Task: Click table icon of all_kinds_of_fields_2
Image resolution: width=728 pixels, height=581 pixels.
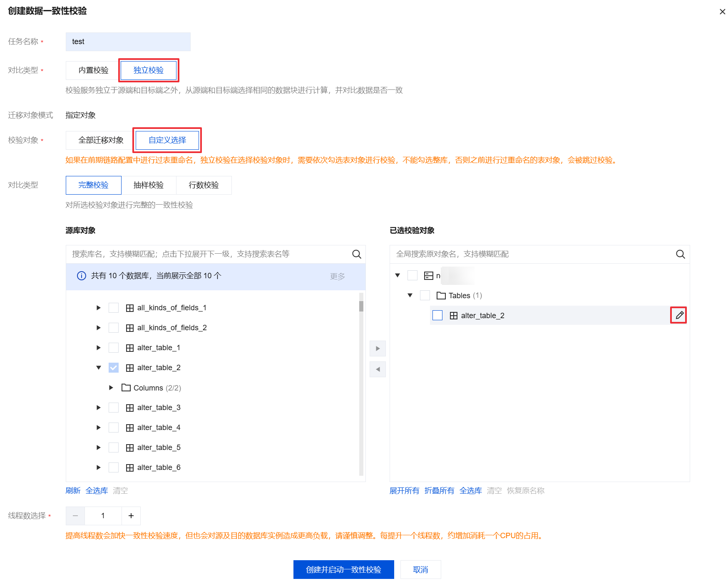Action: pos(130,328)
